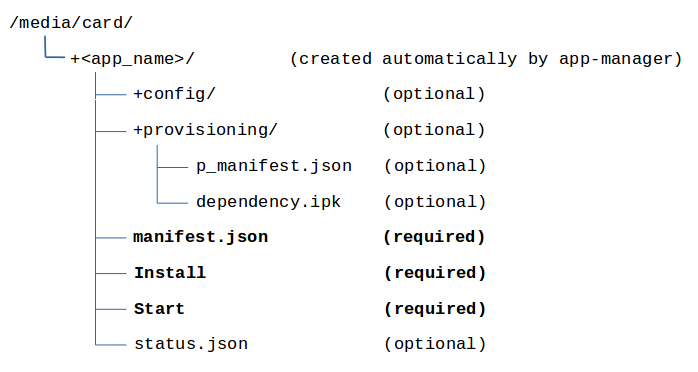Select the p_manifest.json file entry
This screenshot has width=698, height=372.
click(274, 166)
